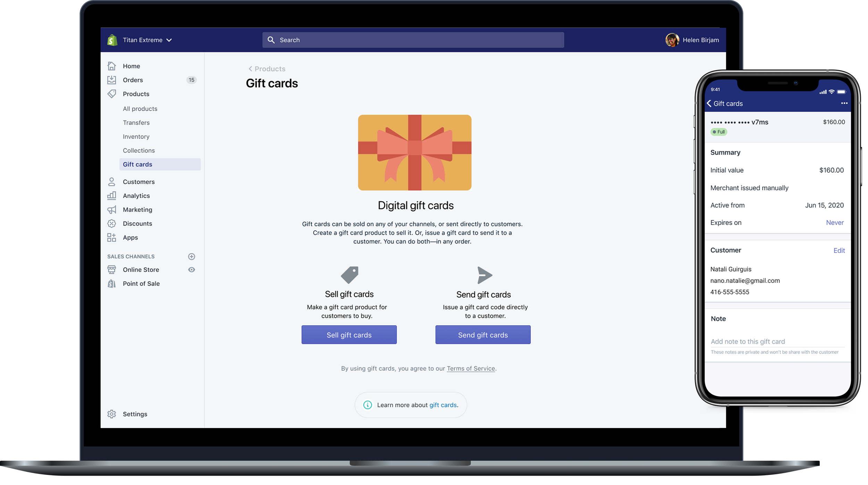The width and height of the screenshot is (868, 485).
Task: Toggle Online Store eye view icon
Action: coord(191,270)
